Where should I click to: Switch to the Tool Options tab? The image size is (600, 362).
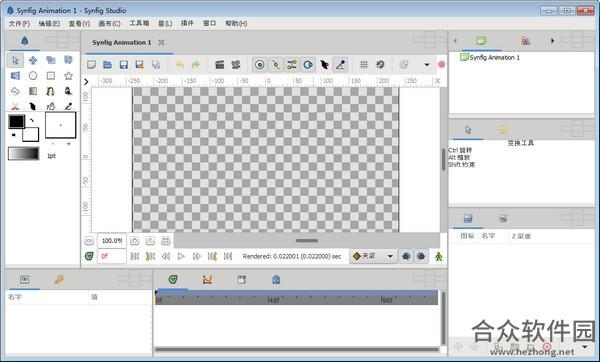[468, 130]
